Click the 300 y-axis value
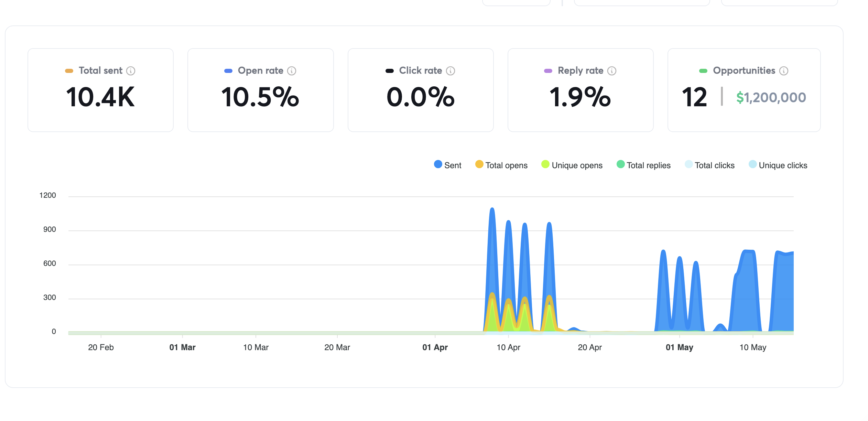The height and width of the screenshot is (421, 868). click(50, 298)
